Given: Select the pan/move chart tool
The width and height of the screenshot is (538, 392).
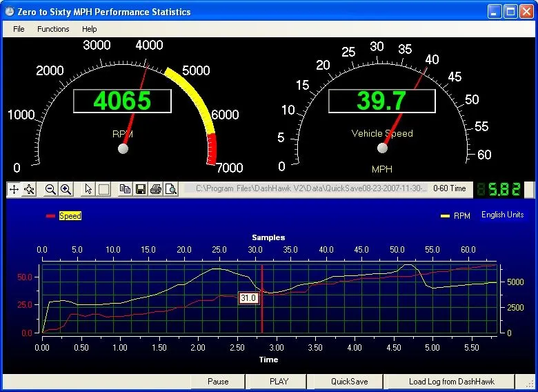Looking at the screenshot, I should click(x=14, y=189).
